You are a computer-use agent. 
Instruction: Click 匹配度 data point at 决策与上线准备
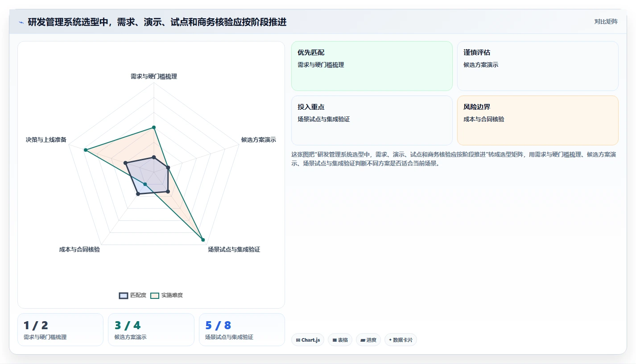(125, 163)
